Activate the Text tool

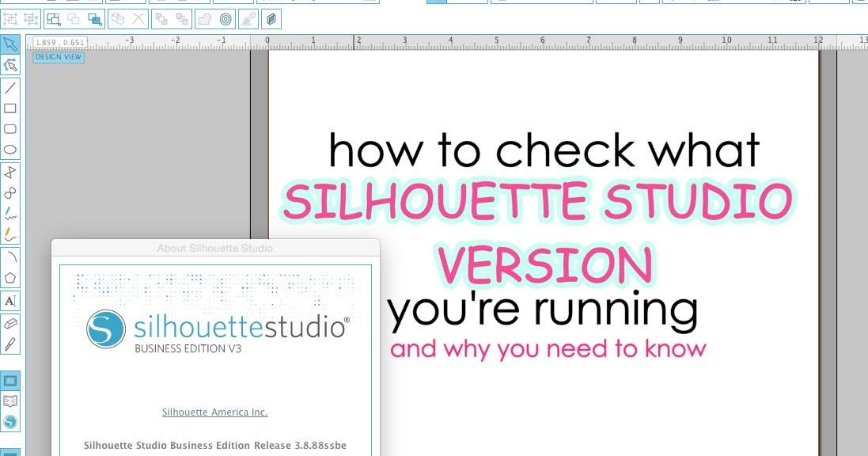pos(10,301)
